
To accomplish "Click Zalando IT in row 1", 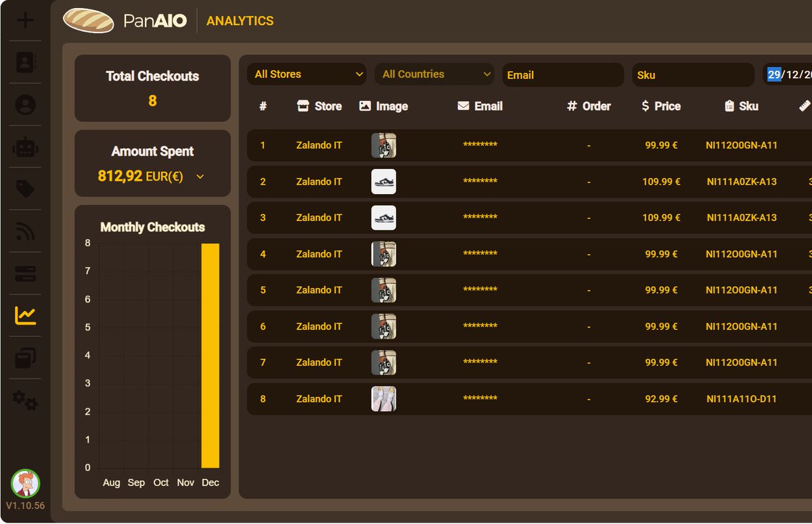I will (319, 145).
